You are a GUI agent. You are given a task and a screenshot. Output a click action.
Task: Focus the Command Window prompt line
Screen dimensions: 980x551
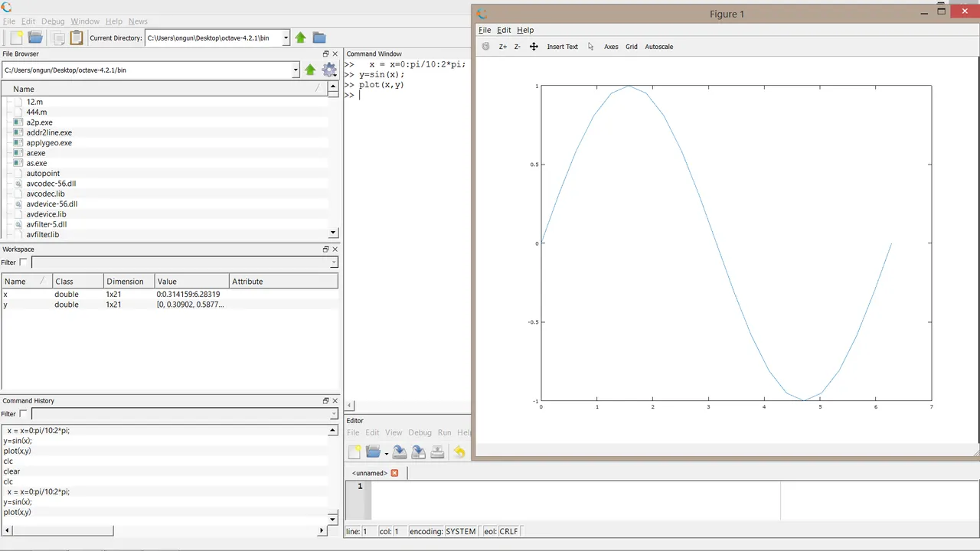pos(407,96)
